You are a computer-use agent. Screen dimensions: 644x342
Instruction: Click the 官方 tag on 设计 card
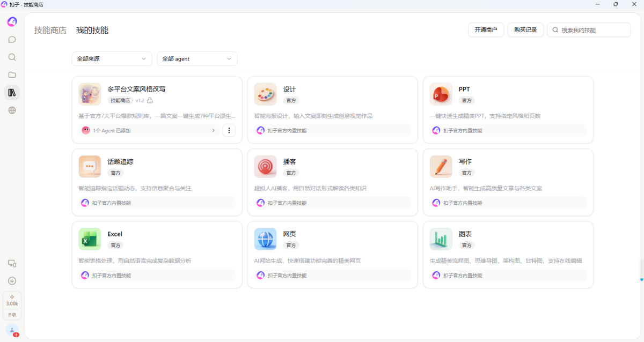click(291, 100)
